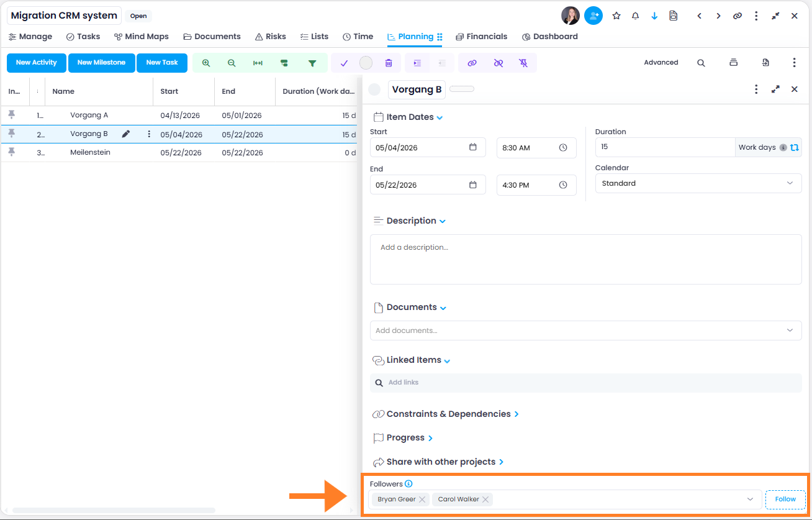Open the Followers dropdown arrow

[x=750, y=499]
